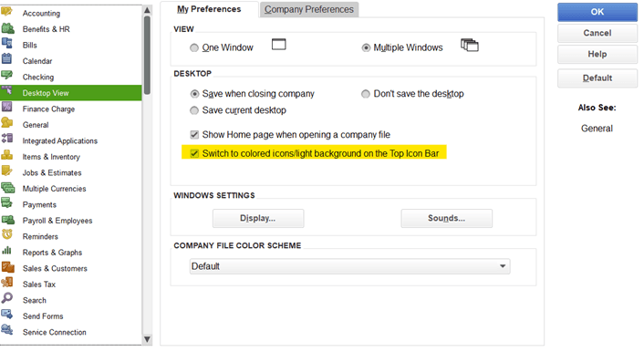Click the preference list scrollbar thumb
Screen dimensions: 644x352
pyautogui.click(x=147, y=55)
